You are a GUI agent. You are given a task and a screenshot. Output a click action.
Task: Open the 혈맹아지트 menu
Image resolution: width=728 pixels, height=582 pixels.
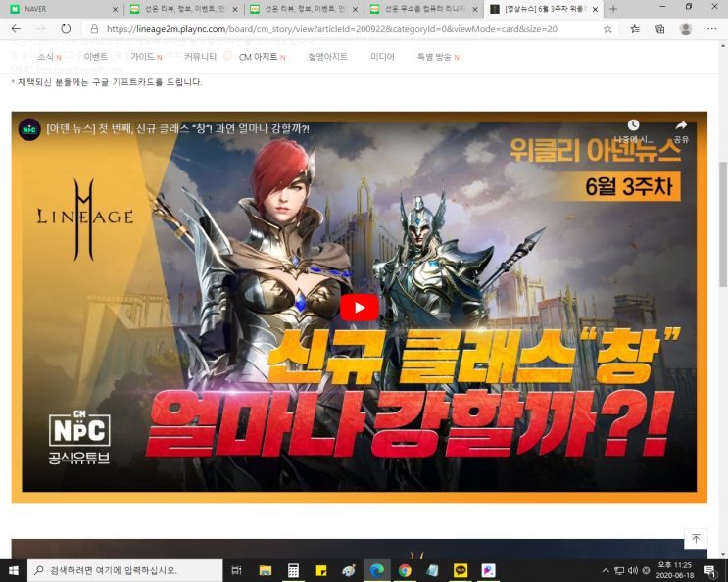(x=328, y=57)
